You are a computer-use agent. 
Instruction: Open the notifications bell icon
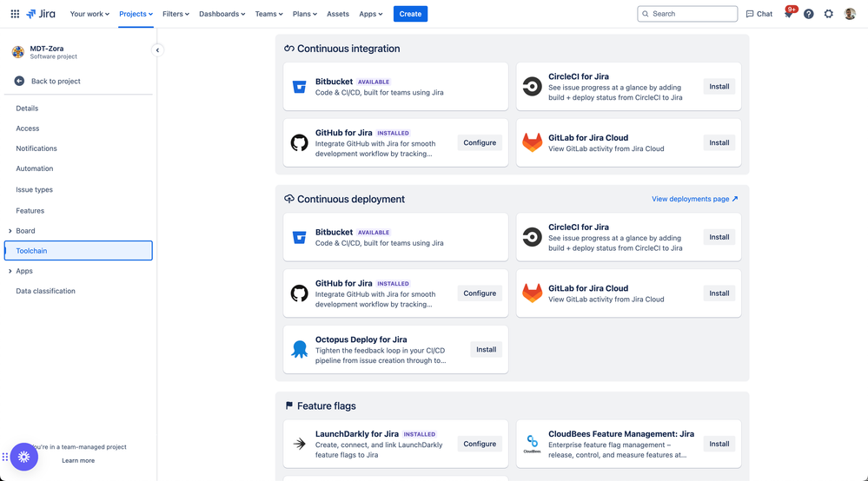(x=788, y=14)
